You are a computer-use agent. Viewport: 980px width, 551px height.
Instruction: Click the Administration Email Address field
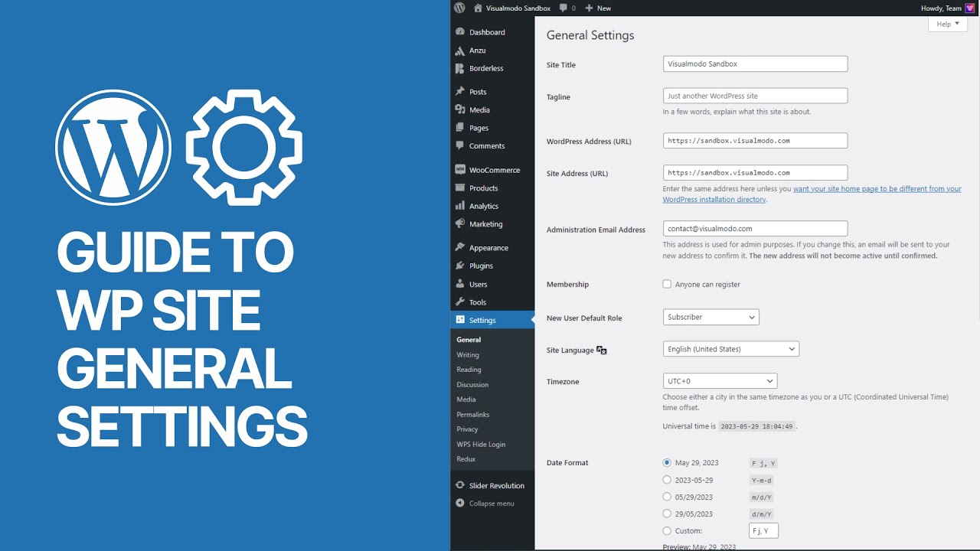[x=755, y=228]
